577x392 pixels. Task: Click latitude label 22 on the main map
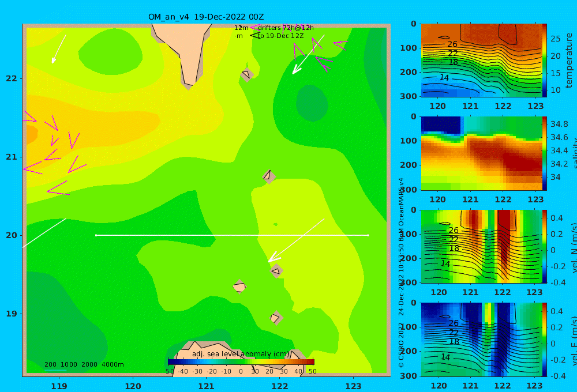point(12,78)
